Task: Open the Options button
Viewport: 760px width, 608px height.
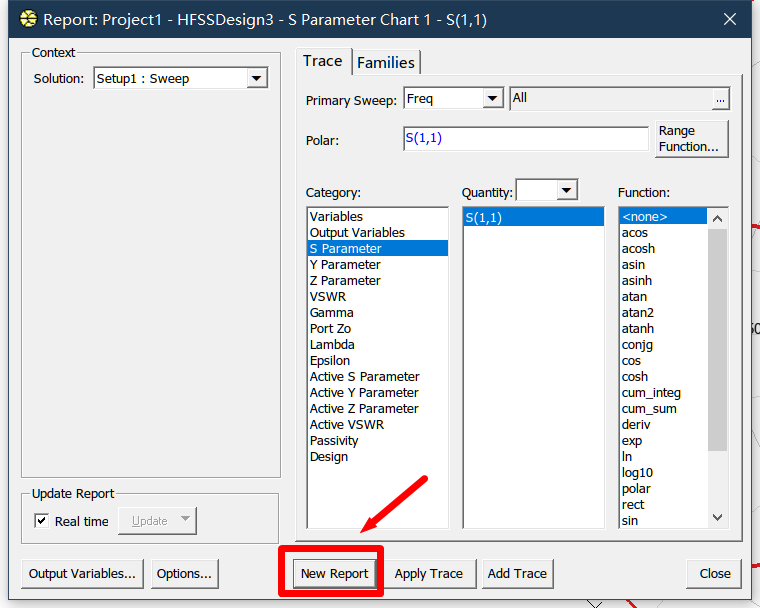Action: tap(184, 574)
